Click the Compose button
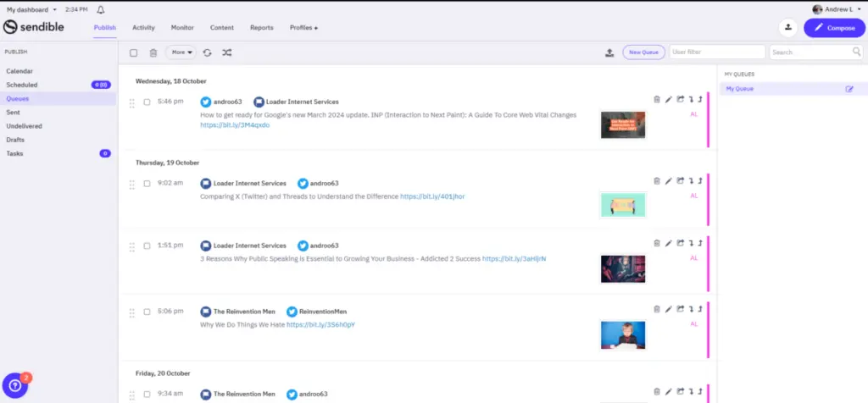The image size is (868, 403). pyautogui.click(x=834, y=28)
